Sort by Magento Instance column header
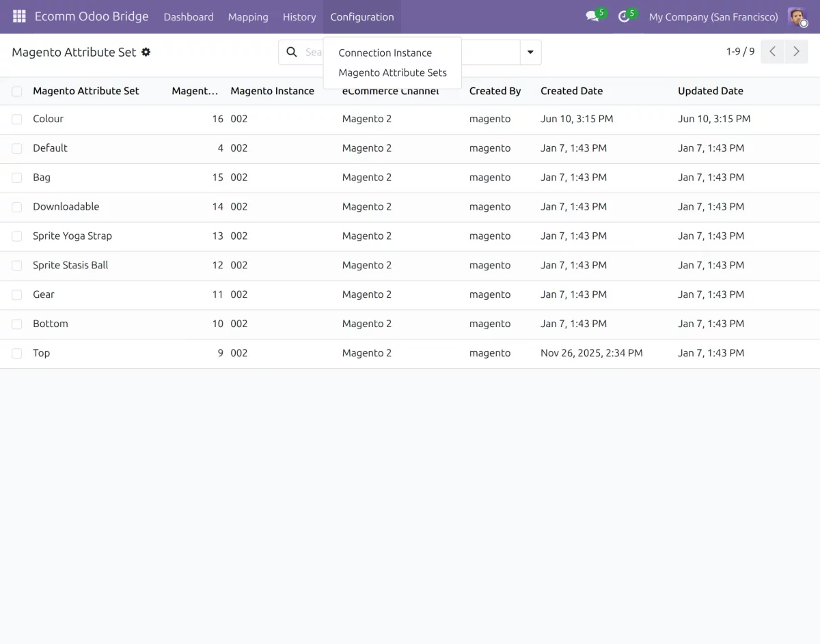Screen dimensions: 820x644 (273, 91)
